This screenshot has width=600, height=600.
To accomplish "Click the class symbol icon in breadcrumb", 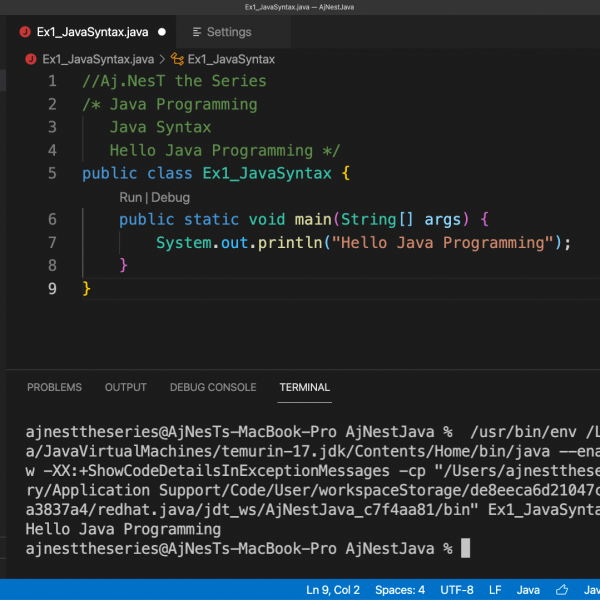I will tap(177, 59).
